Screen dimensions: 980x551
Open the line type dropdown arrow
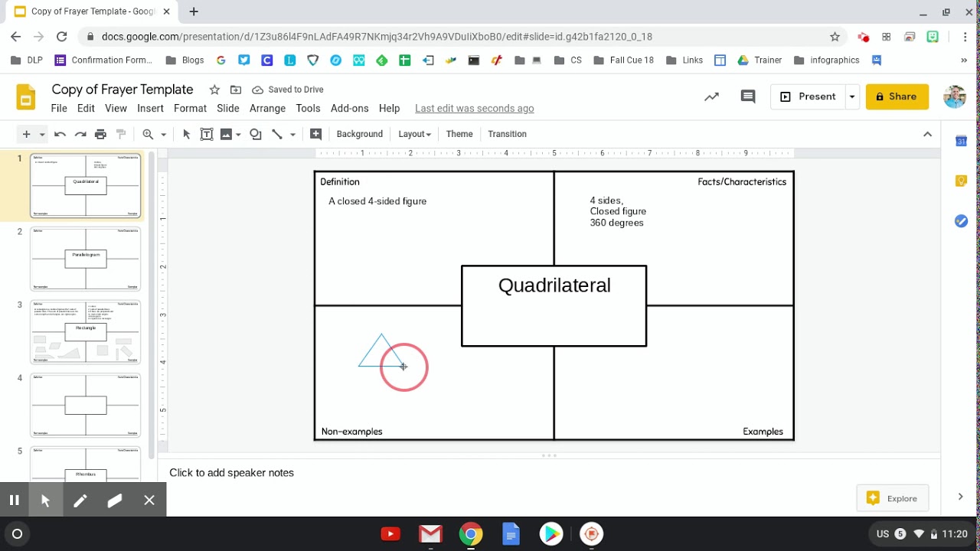(292, 135)
